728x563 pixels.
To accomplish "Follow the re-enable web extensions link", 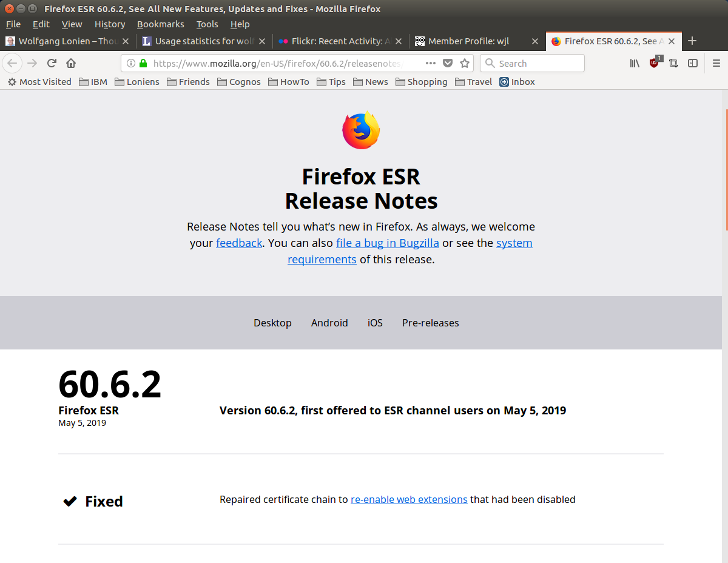I will click(x=409, y=500).
